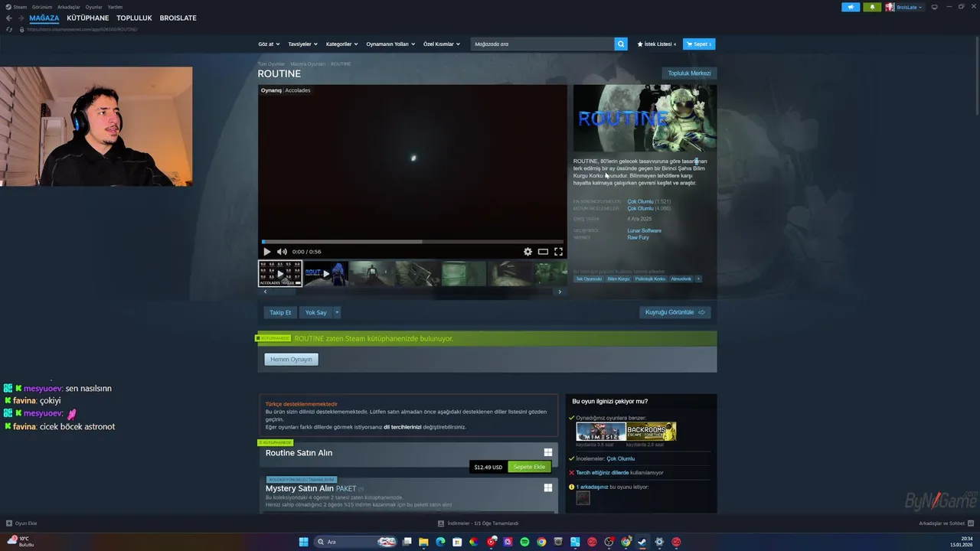Open the Özel Kısımlar dropdown
The height and width of the screenshot is (551, 980).
(x=442, y=44)
